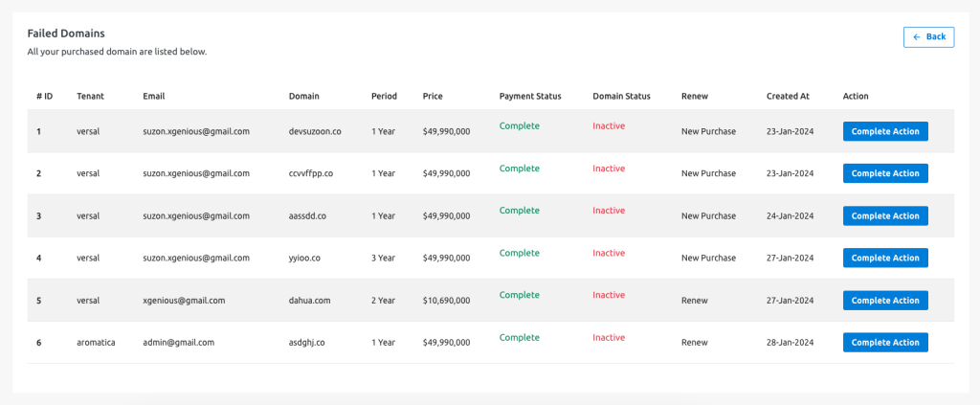Image resolution: width=980 pixels, height=405 pixels.
Task: Click Complete Action for devsuzoon.co
Action: [885, 131]
